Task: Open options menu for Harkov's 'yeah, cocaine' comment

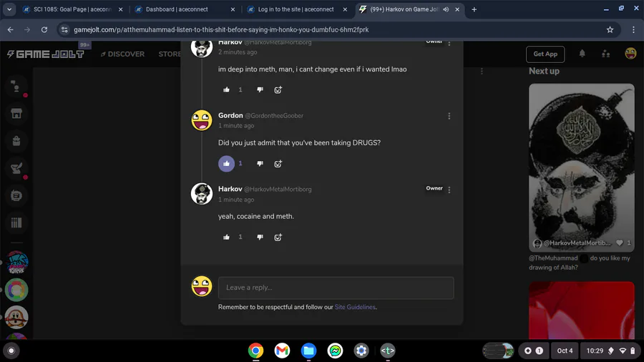Action: tap(449, 190)
